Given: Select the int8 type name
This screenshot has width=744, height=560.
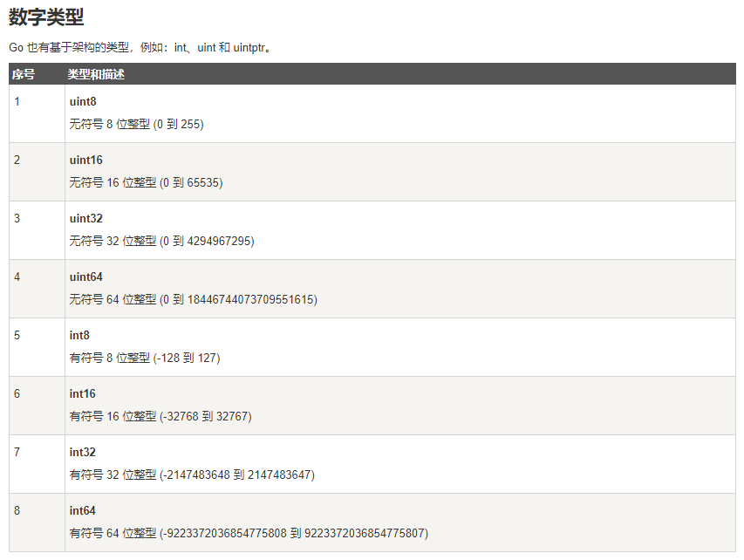Looking at the screenshot, I should tap(79, 336).
